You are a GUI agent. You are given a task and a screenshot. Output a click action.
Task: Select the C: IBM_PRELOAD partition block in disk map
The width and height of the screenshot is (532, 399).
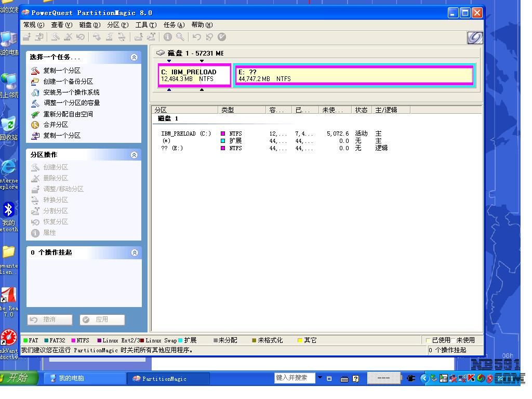tap(194, 75)
